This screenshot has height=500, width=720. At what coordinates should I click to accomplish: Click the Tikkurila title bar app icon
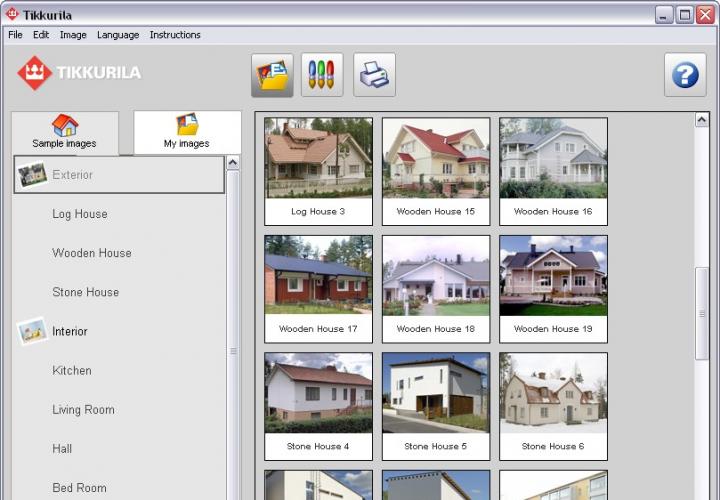click(x=12, y=14)
